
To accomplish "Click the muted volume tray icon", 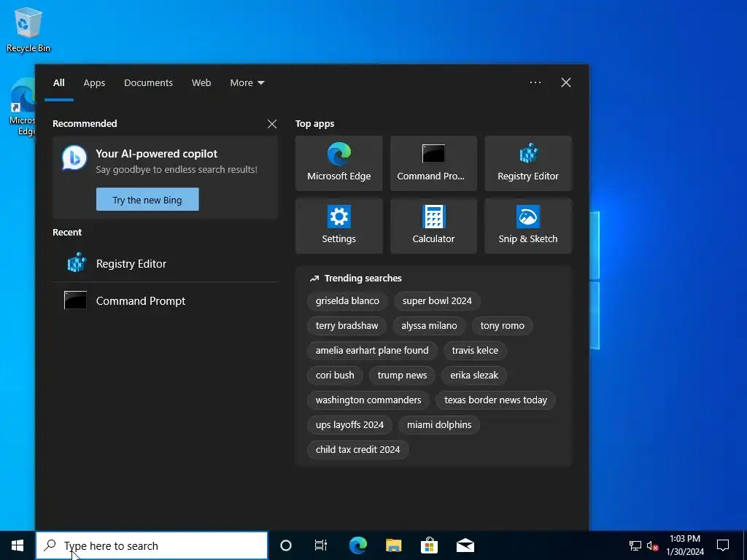I will tap(653, 545).
